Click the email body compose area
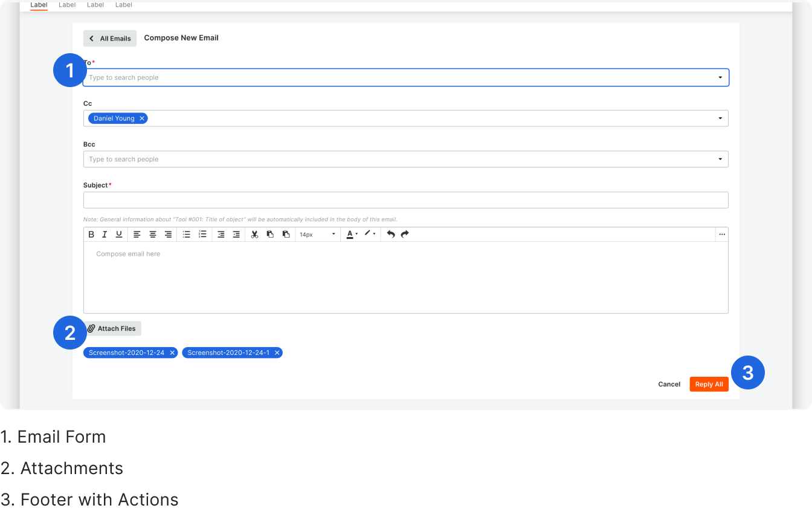 [406, 278]
